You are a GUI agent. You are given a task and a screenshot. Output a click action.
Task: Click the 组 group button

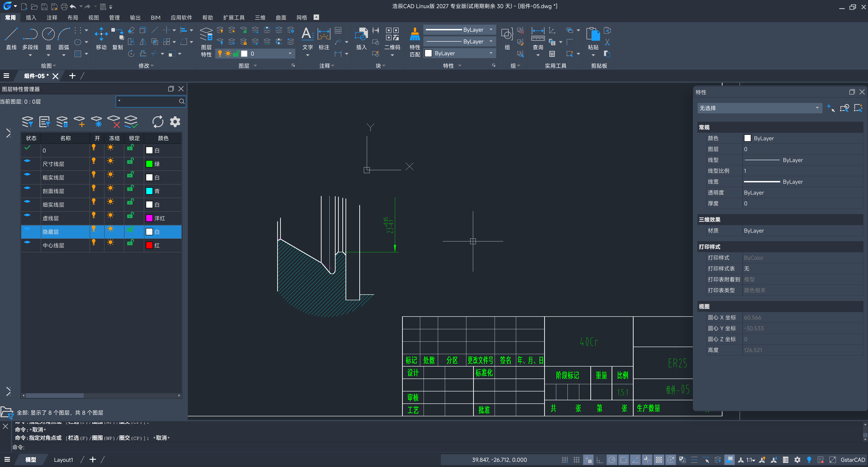[x=507, y=38]
